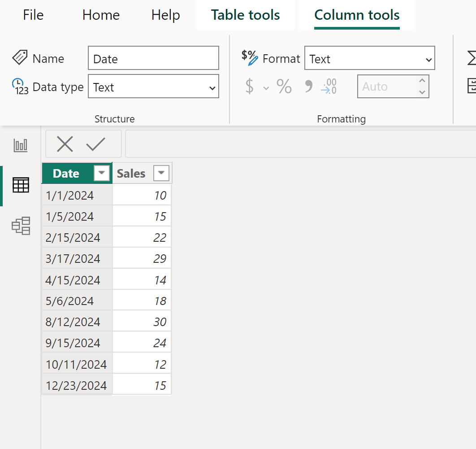Click the decimal places icon
Viewport: 476px width, 449px height.
pyautogui.click(x=329, y=86)
